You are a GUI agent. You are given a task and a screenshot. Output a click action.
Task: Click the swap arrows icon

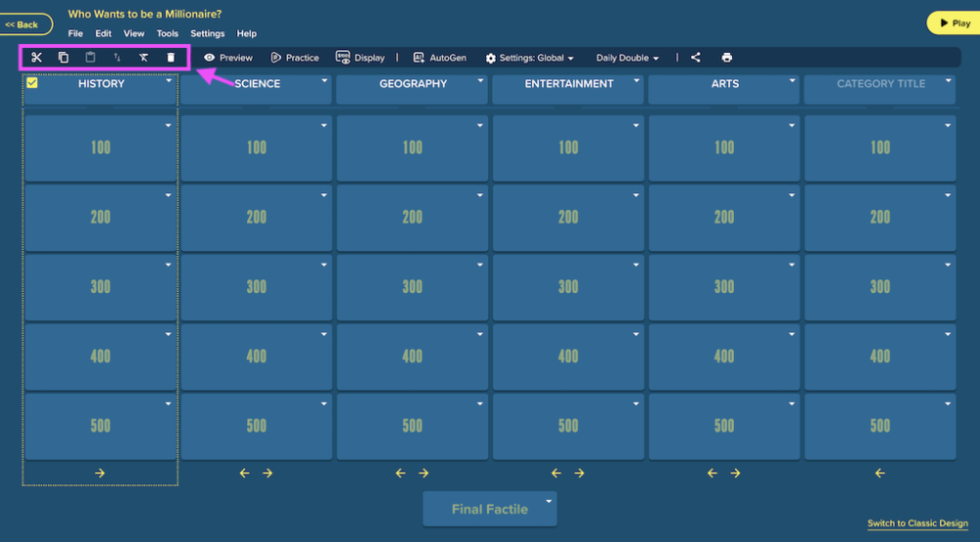pyautogui.click(x=117, y=58)
